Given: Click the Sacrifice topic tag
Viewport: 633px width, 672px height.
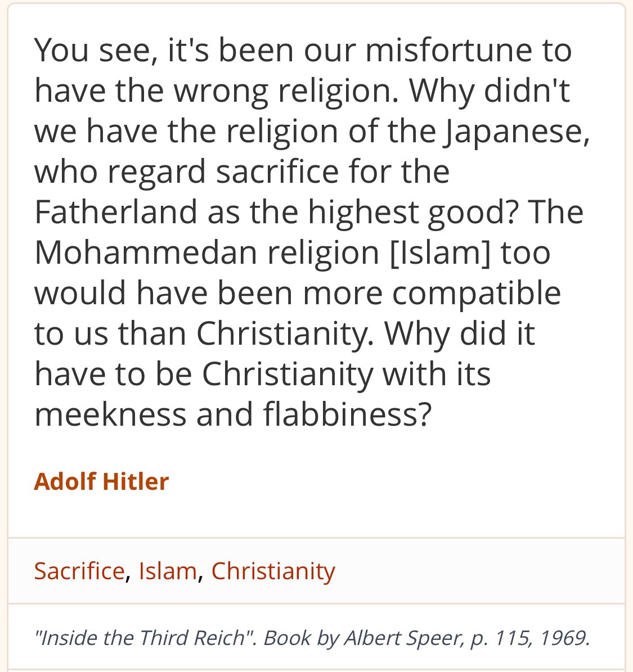Looking at the screenshot, I should click(79, 571).
